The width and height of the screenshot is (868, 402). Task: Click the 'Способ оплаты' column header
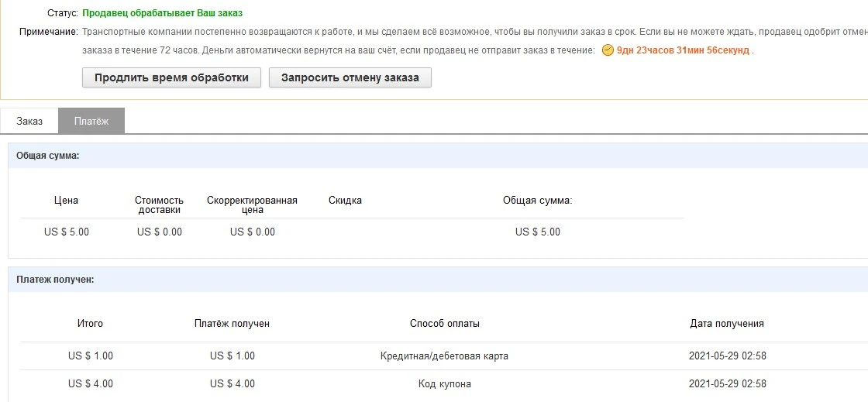coord(445,324)
